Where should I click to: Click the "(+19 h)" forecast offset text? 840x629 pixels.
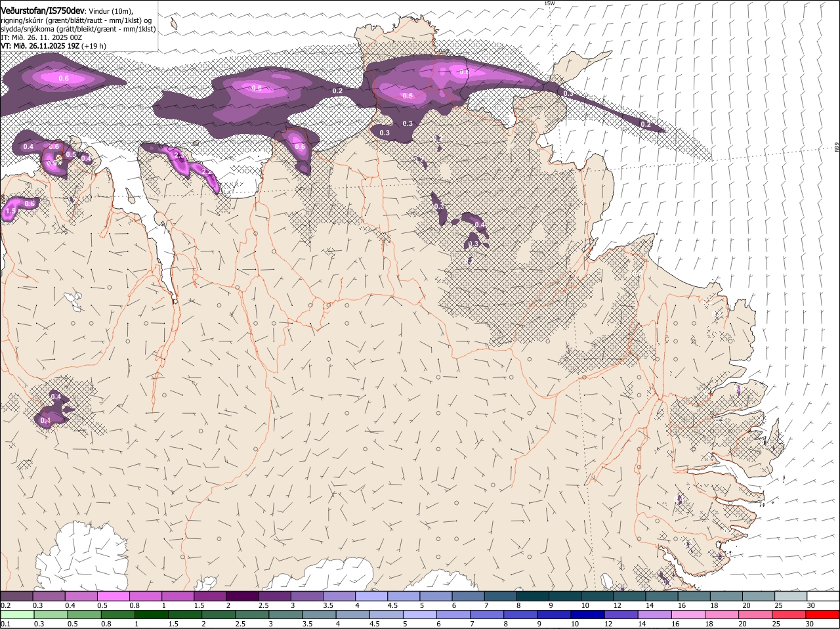click(94, 46)
